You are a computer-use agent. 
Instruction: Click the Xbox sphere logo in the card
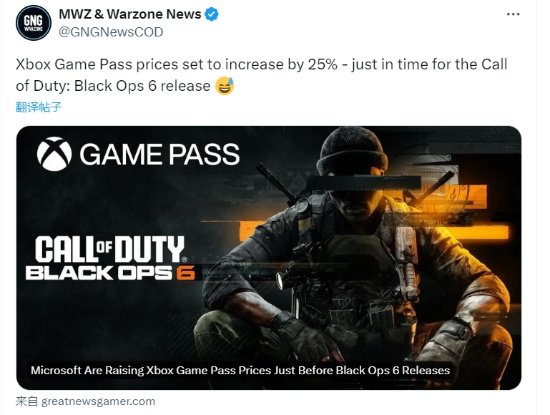[x=54, y=154]
